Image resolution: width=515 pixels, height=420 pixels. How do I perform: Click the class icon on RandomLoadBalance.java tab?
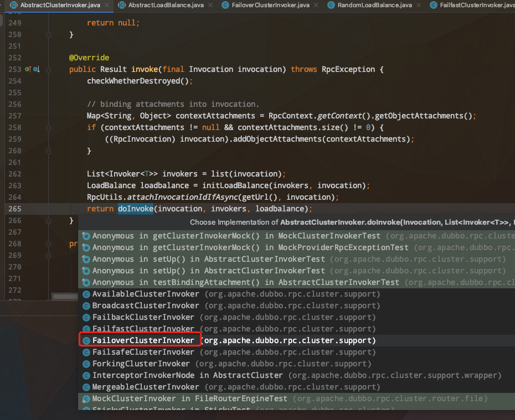pos(331,5)
